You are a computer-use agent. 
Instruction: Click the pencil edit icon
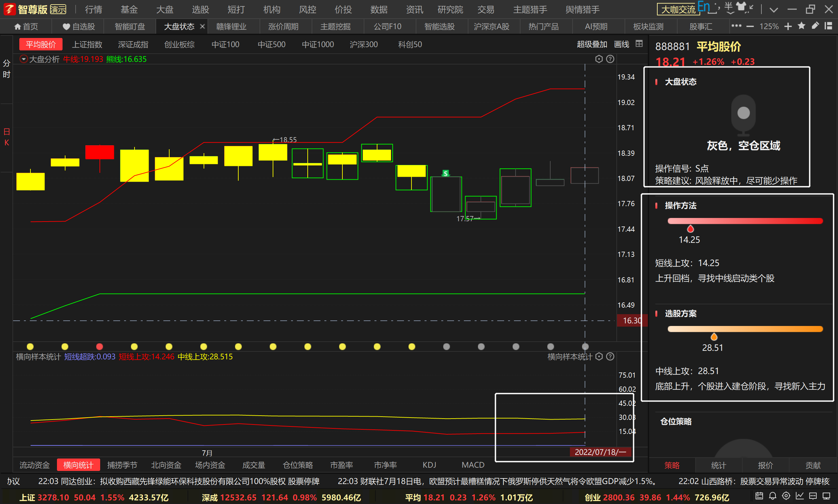[x=815, y=26]
